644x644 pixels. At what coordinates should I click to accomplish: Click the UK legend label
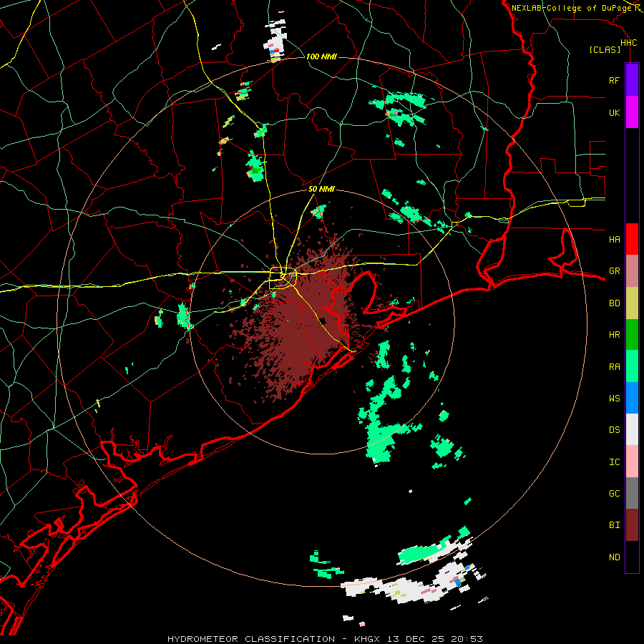pyautogui.click(x=614, y=112)
